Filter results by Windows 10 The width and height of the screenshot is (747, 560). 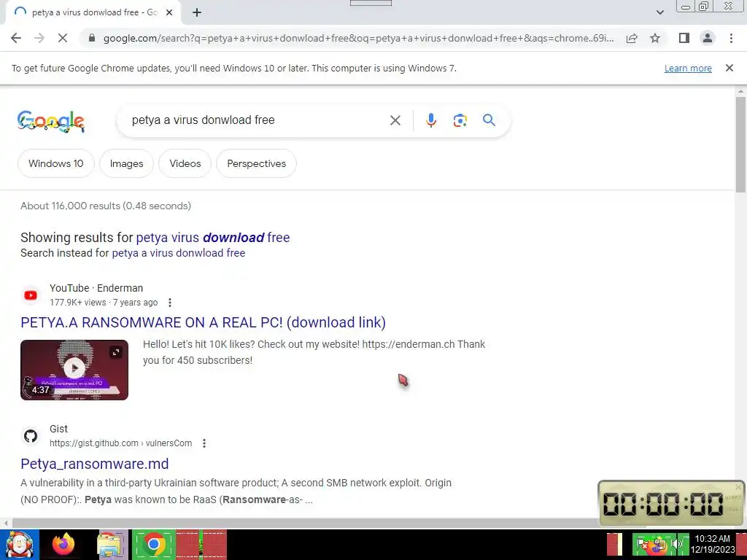coord(55,163)
